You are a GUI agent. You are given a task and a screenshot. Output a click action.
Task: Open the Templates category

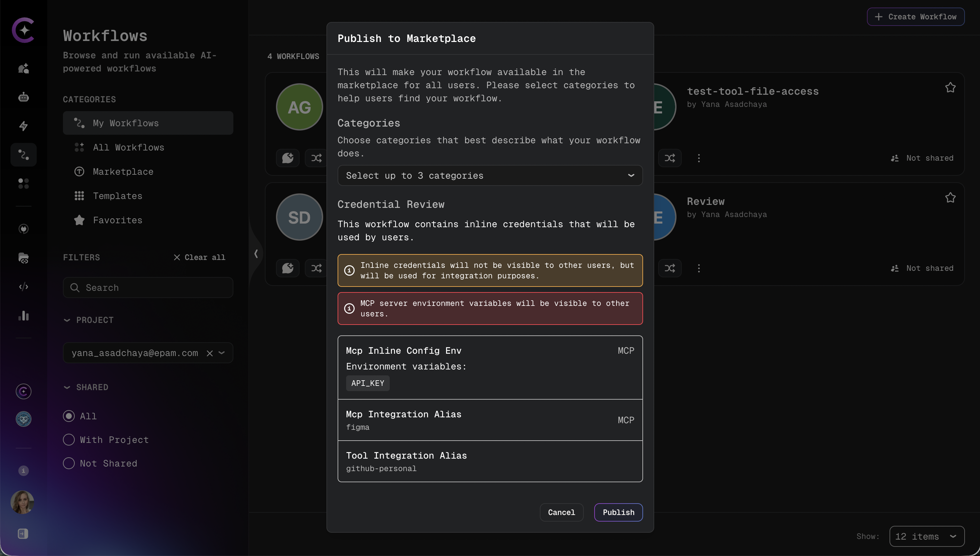tap(148, 196)
